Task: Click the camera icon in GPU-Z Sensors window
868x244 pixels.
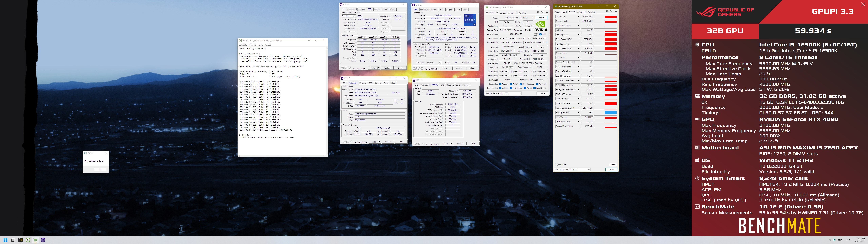Action: 607,11
